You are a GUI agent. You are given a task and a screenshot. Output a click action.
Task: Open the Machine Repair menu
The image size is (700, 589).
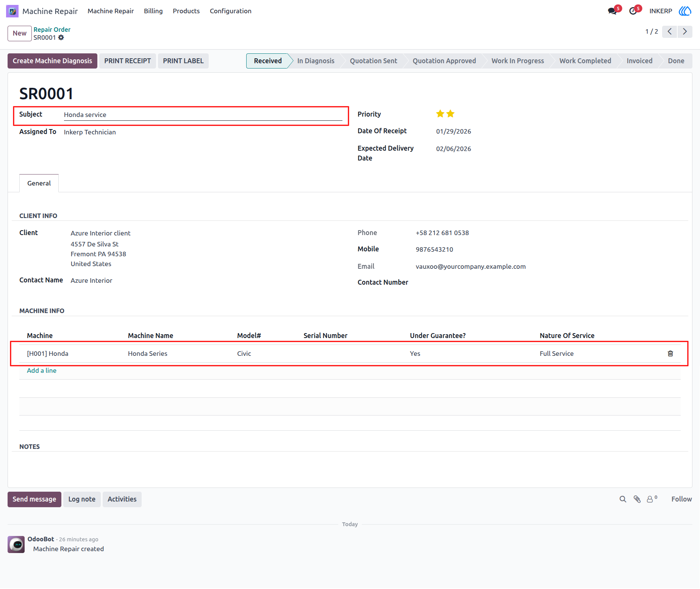coord(111,11)
